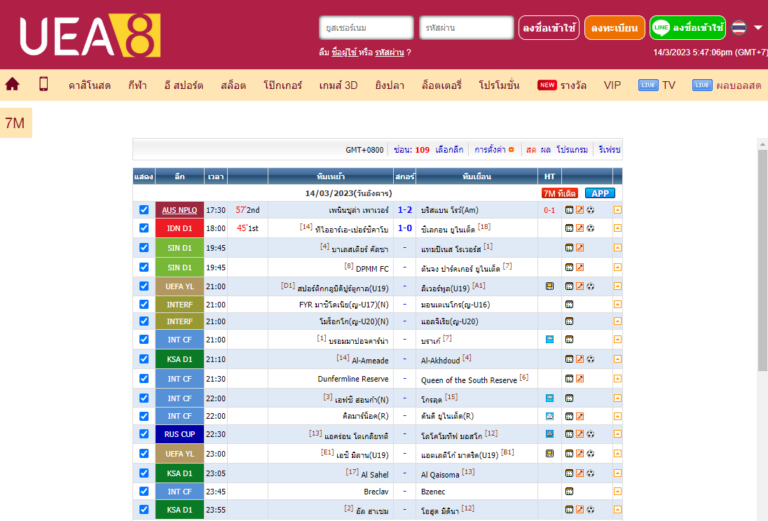Open analysis icon for Breclav match

(x=569, y=491)
